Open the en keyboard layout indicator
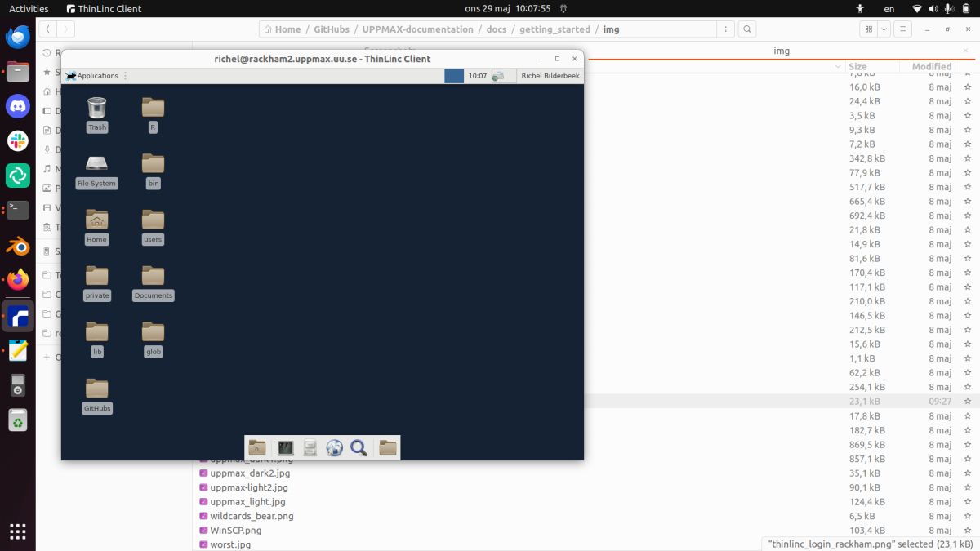This screenshot has width=980, height=551. click(889, 8)
